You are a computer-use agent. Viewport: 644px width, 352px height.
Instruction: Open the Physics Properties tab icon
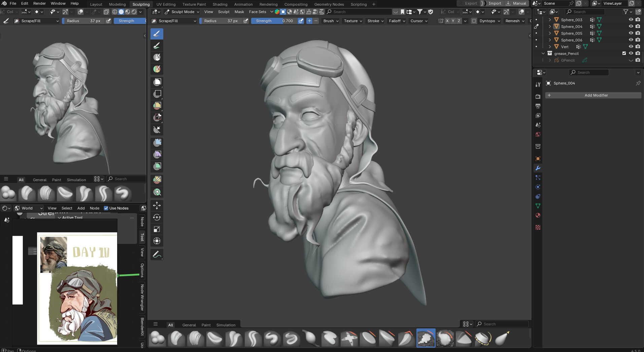[x=538, y=187]
